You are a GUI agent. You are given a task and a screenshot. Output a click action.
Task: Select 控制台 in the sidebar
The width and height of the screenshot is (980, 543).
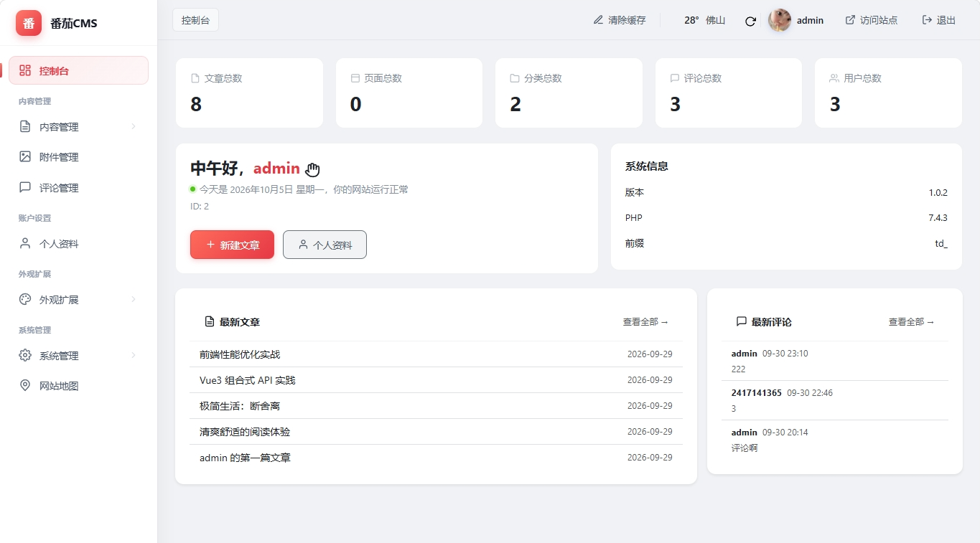pos(78,70)
